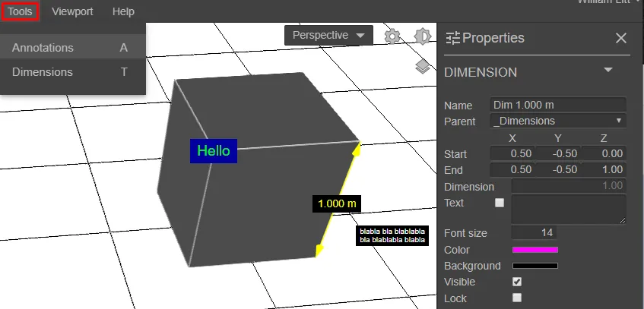Select the Hello annotation label
This screenshot has height=309, width=644.
(x=214, y=151)
